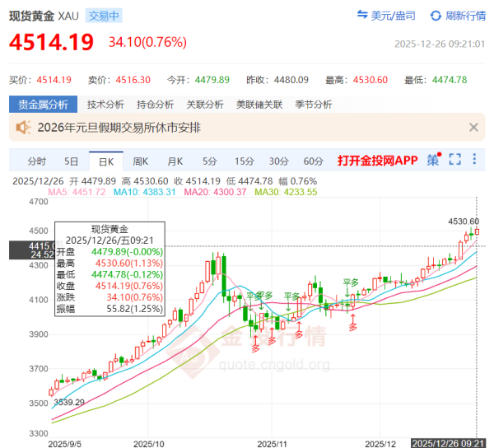Open the 贵金属分析 tab
494x448 pixels.
tap(43, 105)
